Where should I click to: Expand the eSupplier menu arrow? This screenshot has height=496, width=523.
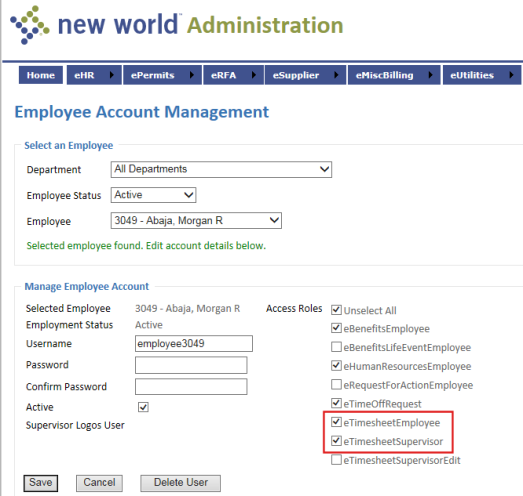[336, 75]
